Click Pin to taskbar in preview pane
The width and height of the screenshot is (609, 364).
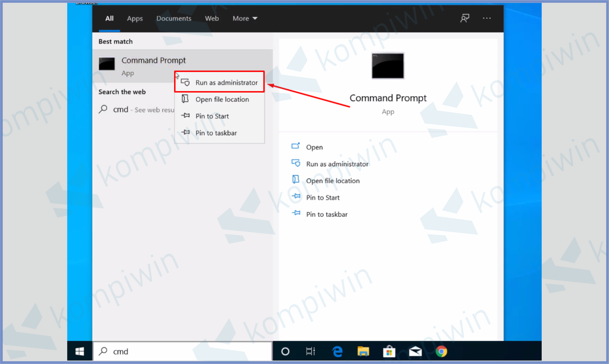pyautogui.click(x=327, y=214)
